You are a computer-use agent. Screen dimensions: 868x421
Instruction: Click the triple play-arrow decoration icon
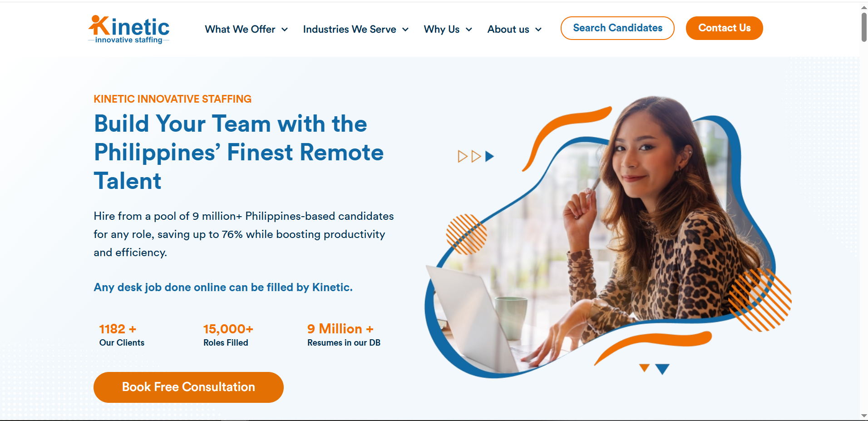tap(476, 157)
